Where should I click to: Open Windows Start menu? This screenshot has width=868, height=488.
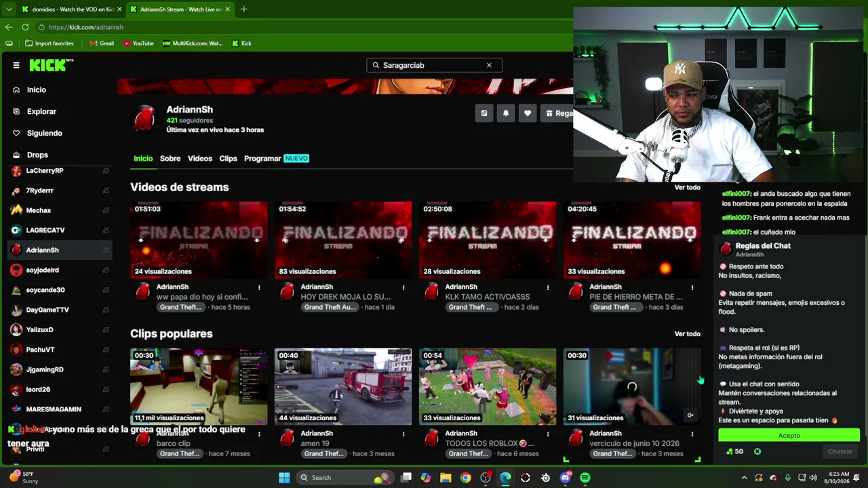click(285, 478)
